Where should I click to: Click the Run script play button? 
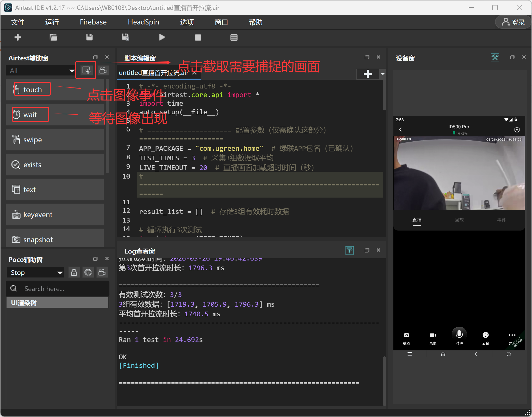162,37
